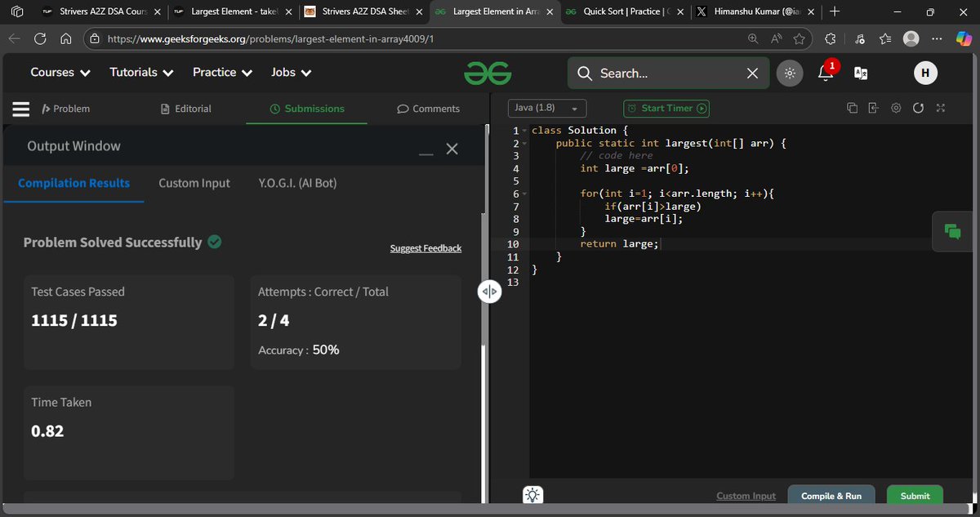Switch to the Problem tab

(x=66, y=109)
